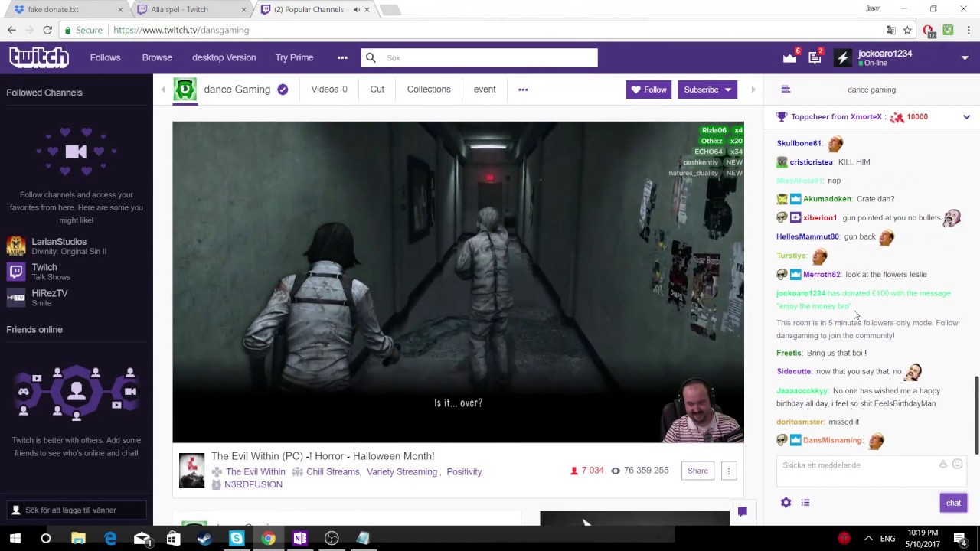
Task: Reload the page in Chrome
Action: (47, 30)
